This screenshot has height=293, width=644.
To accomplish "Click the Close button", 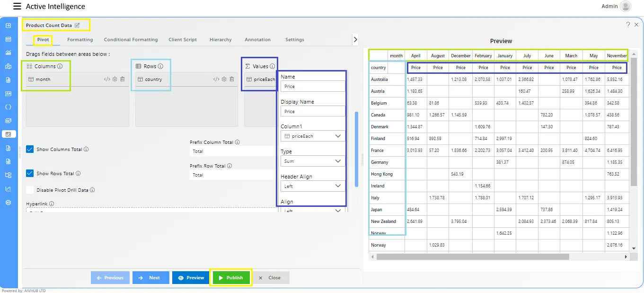I will coord(271,278).
